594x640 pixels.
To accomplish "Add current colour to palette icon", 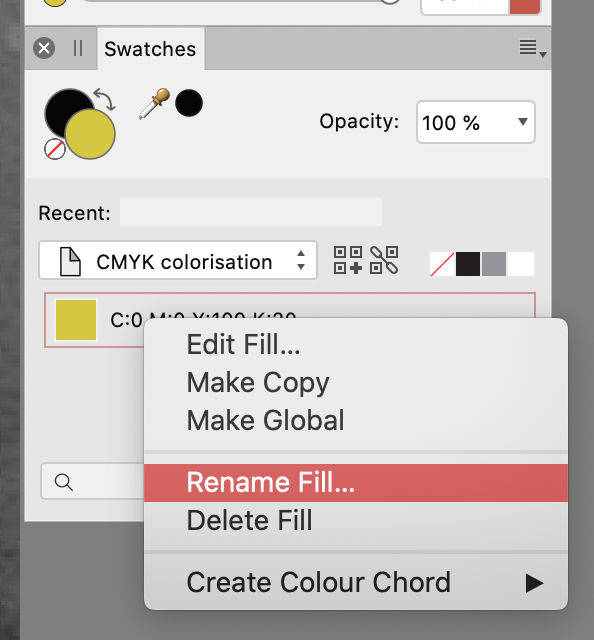I will tap(348, 260).
